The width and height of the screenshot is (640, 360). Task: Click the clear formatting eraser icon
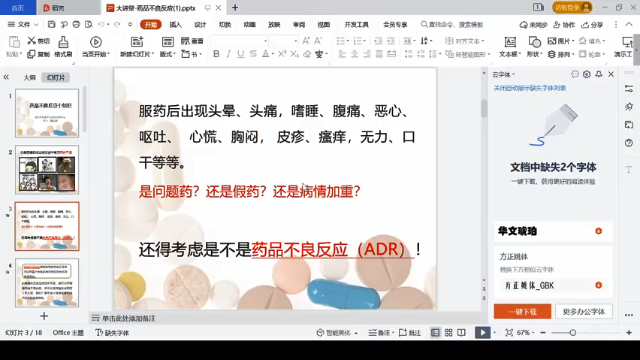(307, 54)
